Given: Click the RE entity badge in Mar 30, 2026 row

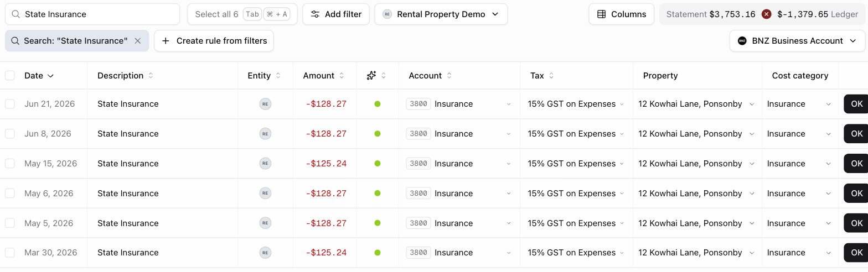Looking at the screenshot, I should pyautogui.click(x=265, y=253).
